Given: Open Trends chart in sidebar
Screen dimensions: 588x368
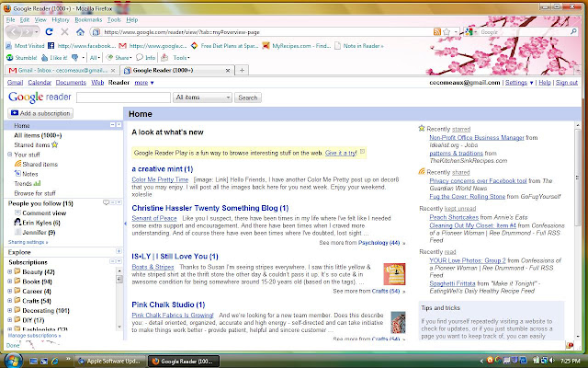Looking at the screenshot, I should [28, 184].
